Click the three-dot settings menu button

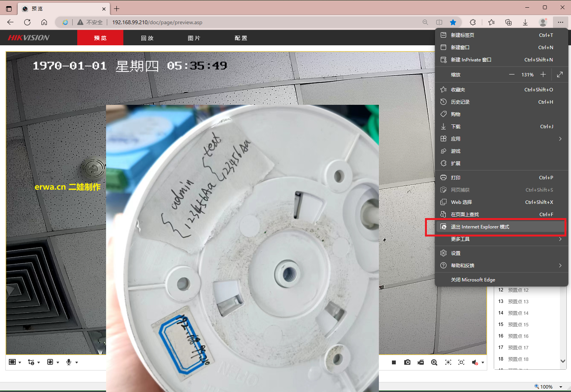click(561, 22)
